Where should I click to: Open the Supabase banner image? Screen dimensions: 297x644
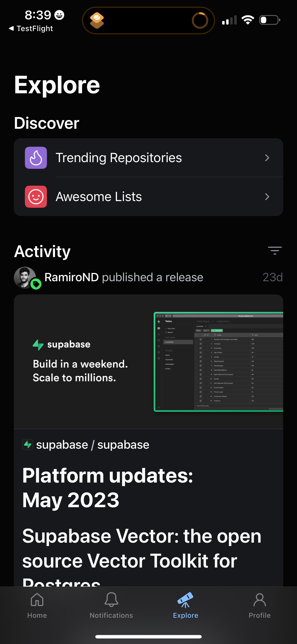(148, 362)
